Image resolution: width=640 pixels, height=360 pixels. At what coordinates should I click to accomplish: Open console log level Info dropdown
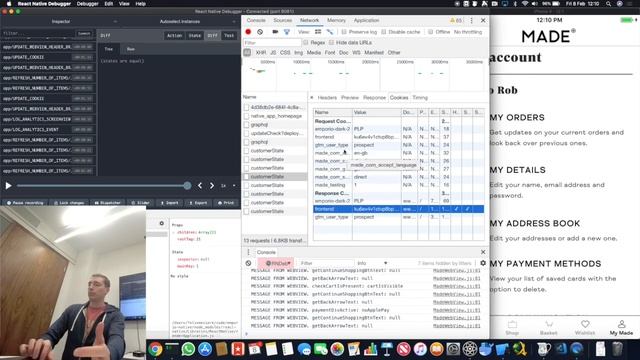click(x=372, y=263)
